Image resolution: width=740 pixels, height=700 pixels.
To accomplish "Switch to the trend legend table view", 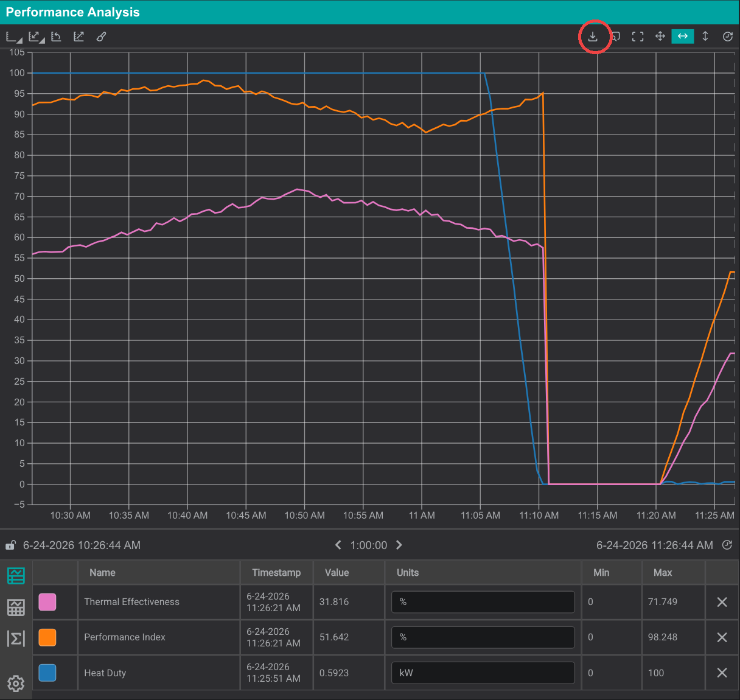I will point(16,575).
